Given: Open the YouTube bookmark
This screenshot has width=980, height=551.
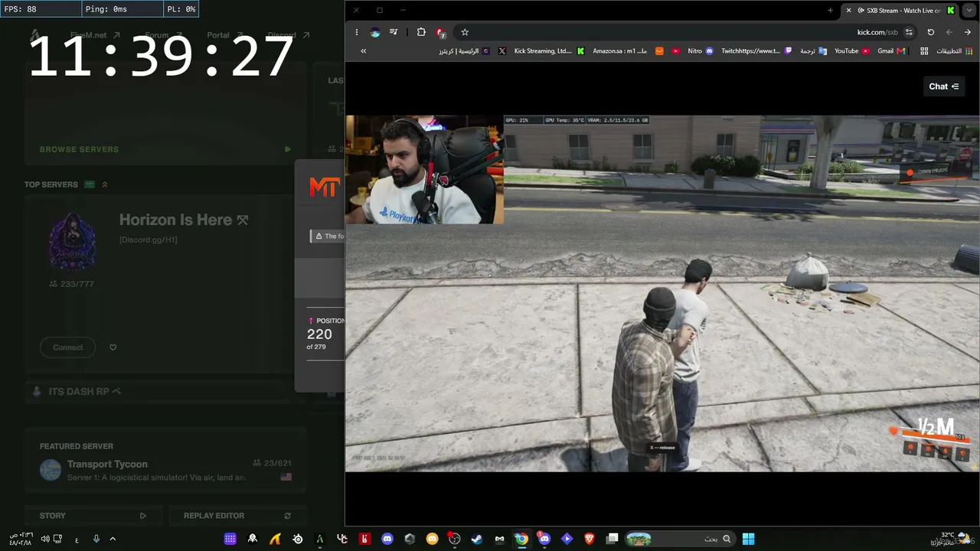Looking at the screenshot, I should coord(852,51).
